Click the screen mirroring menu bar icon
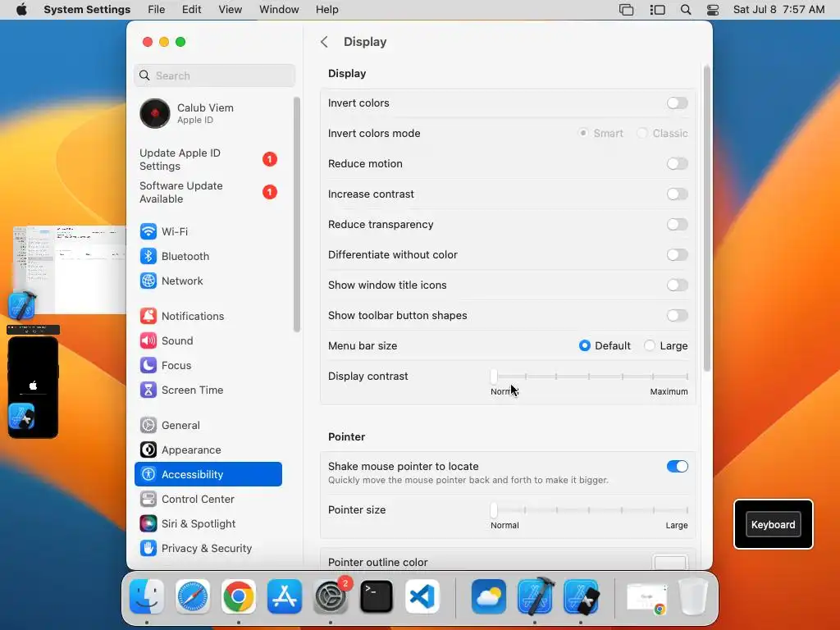This screenshot has height=630, width=840. pyautogui.click(x=626, y=10)
